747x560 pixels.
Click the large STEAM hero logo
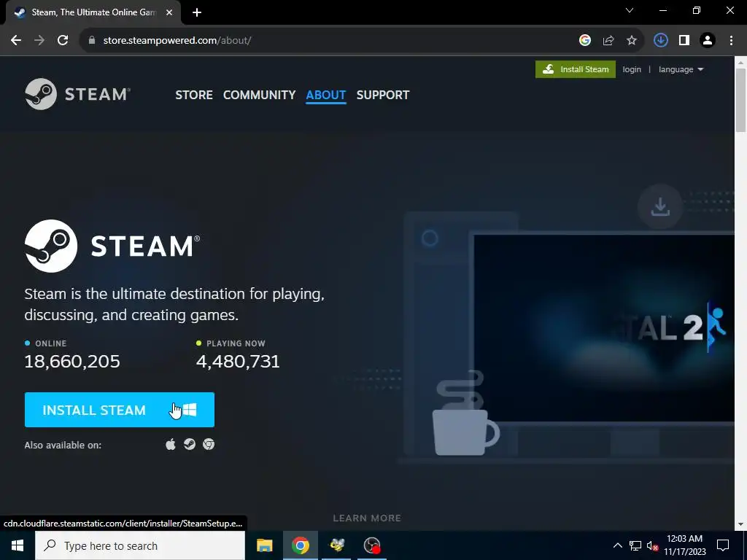(x=112, y=246)
